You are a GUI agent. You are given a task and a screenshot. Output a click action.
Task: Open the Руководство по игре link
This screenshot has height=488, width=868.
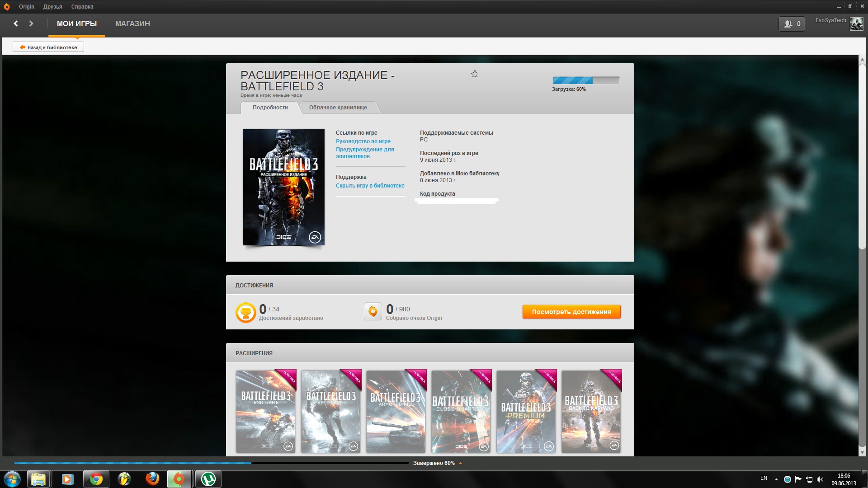[363, 141]
